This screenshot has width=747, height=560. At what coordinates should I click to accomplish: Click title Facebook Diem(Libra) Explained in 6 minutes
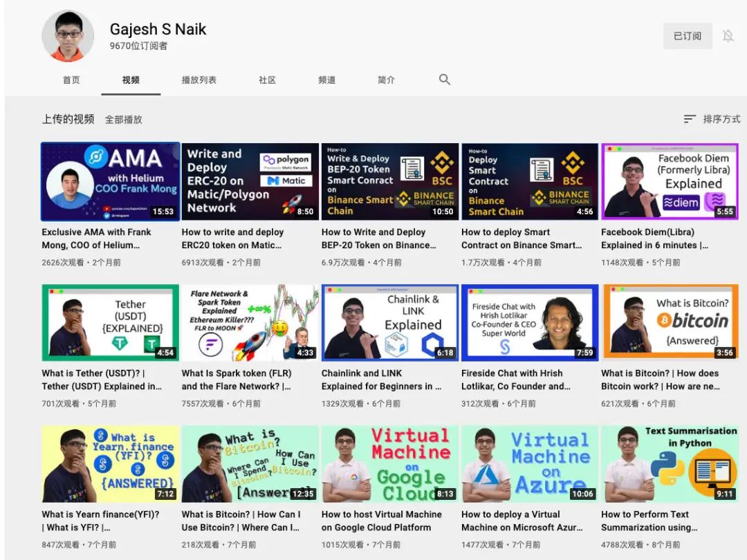[x=654, y=239]
